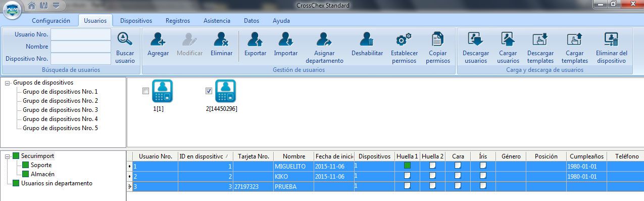Click the MIGUELITO name cell
This screenshot has height=201, width=644.
(293, 166)
